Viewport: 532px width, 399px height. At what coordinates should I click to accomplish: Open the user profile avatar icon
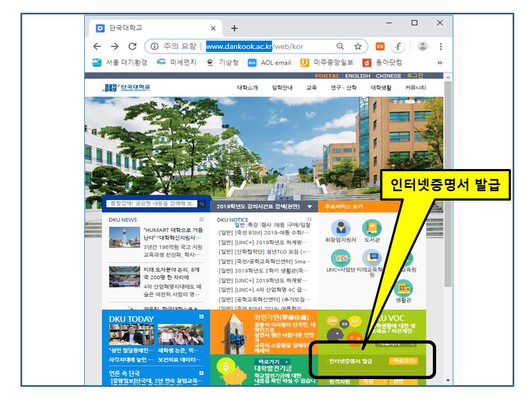point(422,47)
